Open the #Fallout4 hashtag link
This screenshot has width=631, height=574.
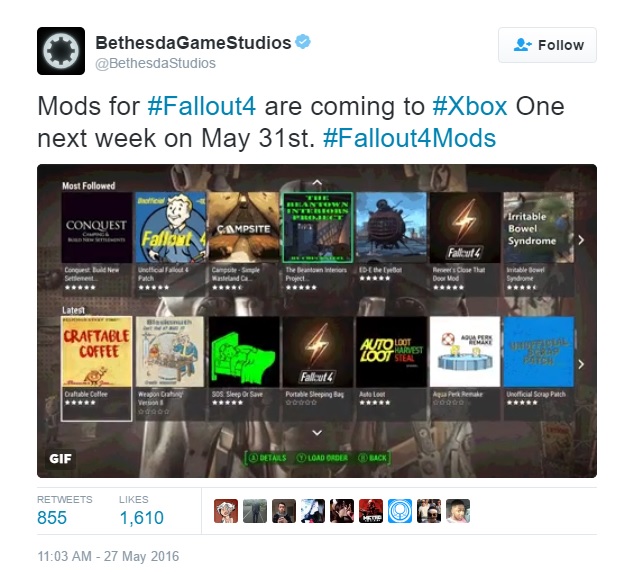202,106
